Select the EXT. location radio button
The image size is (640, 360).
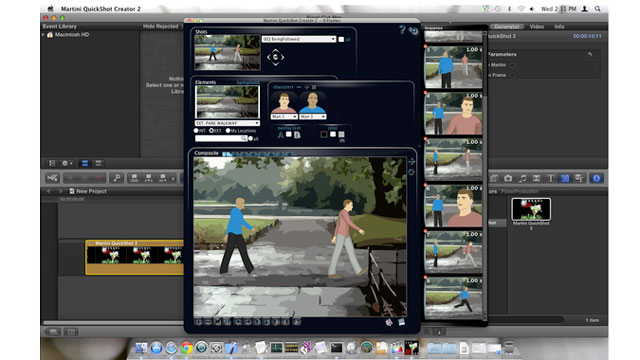(211, 131)
